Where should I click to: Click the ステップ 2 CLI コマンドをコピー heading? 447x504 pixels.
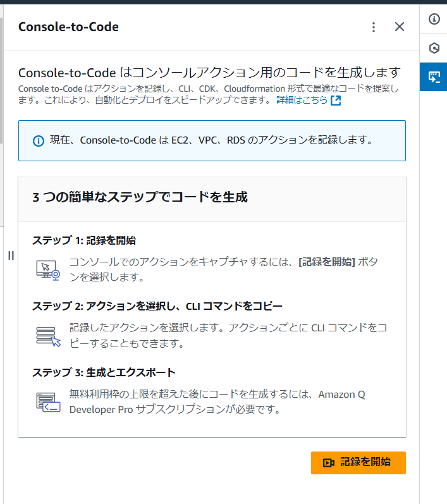157,306
